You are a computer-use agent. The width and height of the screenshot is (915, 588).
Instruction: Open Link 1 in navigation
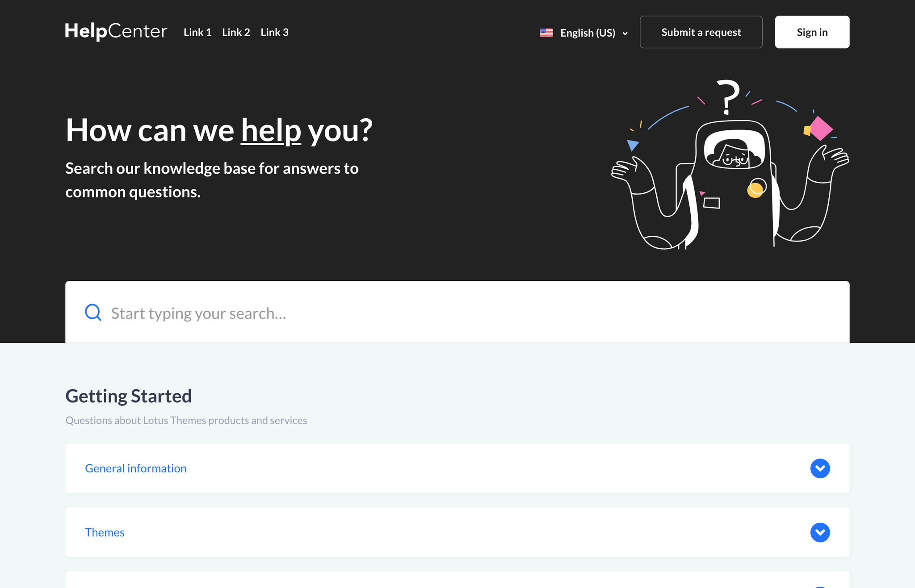click(197, 32)
